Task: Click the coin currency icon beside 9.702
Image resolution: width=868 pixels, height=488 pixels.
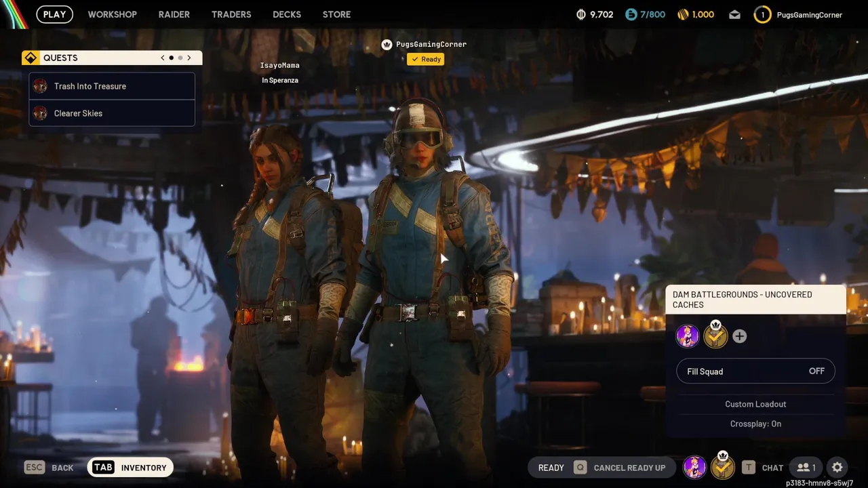Action: pyautogui.click(x=580, y=14)
